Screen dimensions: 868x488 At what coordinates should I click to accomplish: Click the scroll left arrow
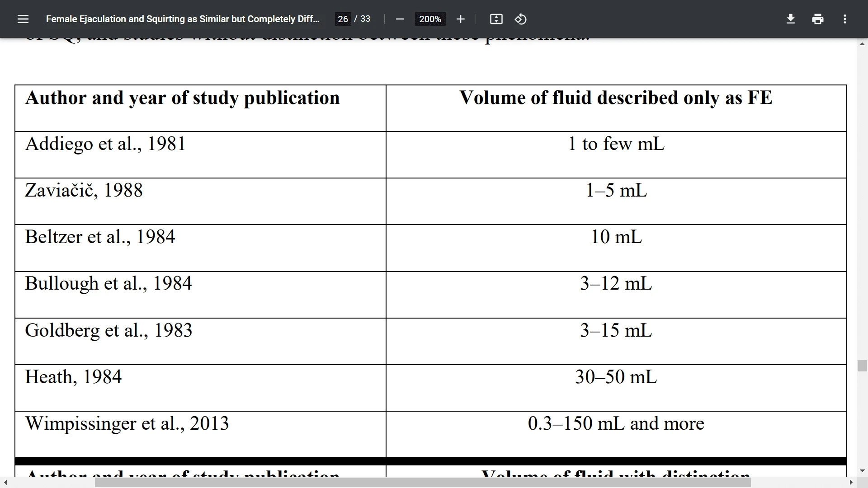pyautogui.click(x=5, y=483)
